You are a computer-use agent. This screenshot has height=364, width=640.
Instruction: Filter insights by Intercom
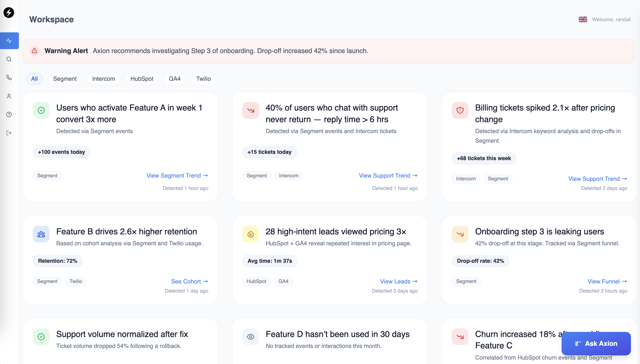tap(104, 79)
